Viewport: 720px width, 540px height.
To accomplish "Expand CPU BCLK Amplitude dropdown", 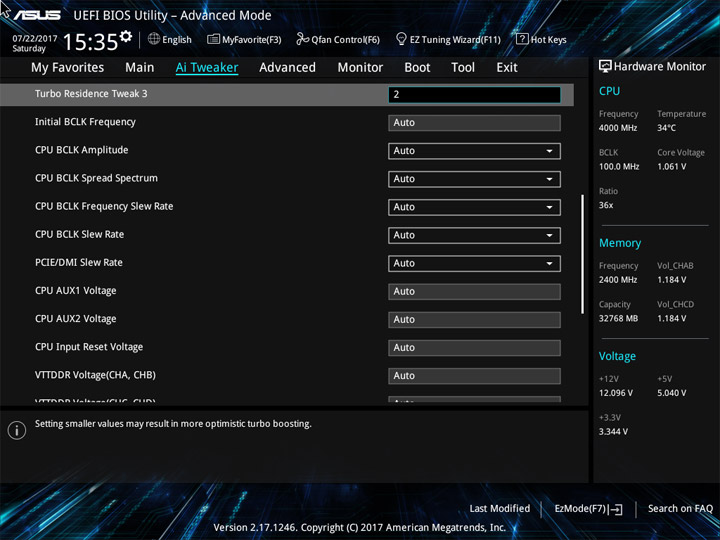I will click(474, 151).
